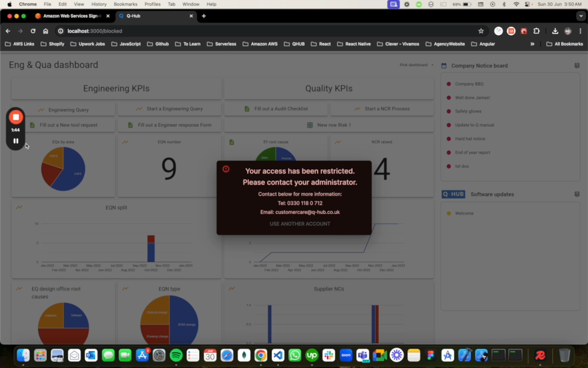The width and height of the screenshot is (588, 368).
Task: Click the chart icon on EQN split card
Action: coord(19,208)
